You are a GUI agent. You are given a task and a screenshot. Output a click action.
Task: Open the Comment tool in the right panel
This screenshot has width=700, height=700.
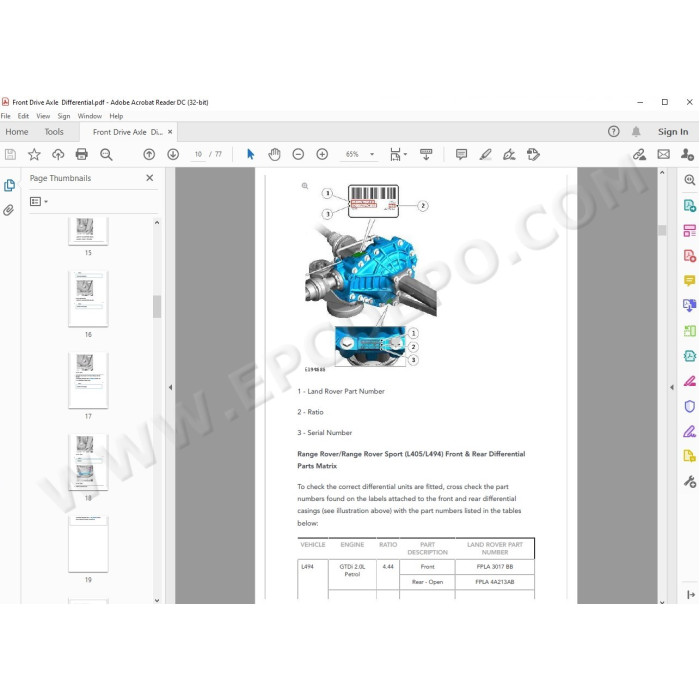[689, 280]
